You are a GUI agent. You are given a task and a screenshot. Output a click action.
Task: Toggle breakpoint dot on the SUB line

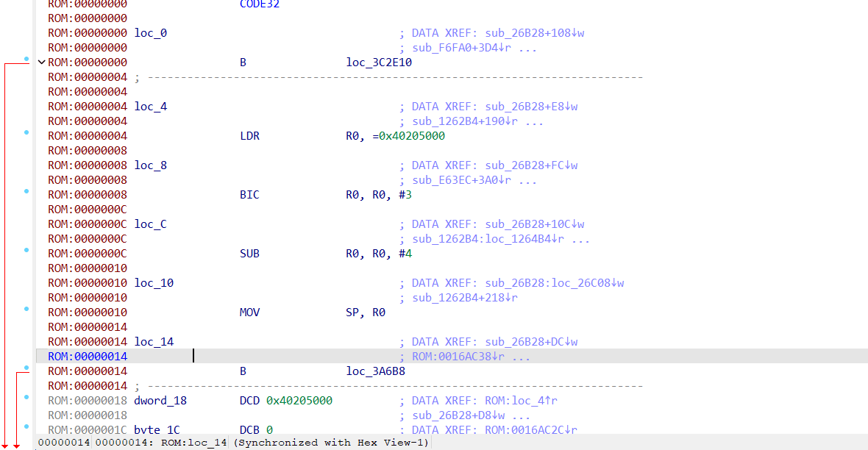point(26,250)
